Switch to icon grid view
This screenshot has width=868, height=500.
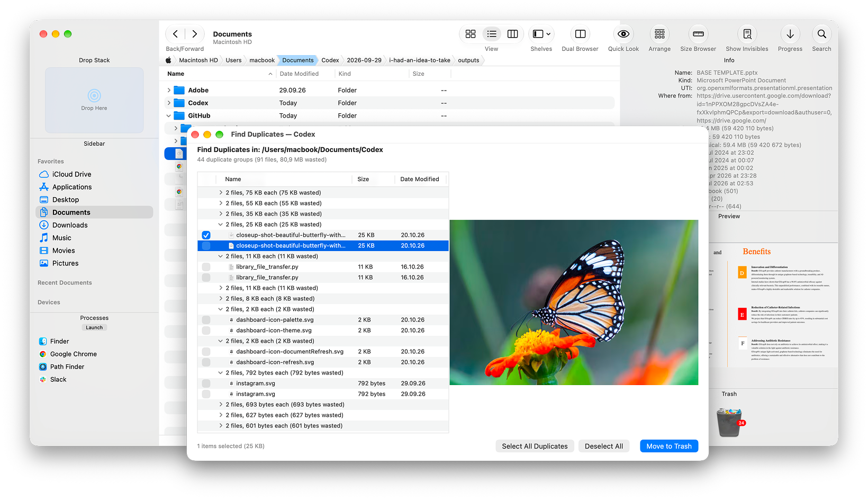(x=471, y=34)
